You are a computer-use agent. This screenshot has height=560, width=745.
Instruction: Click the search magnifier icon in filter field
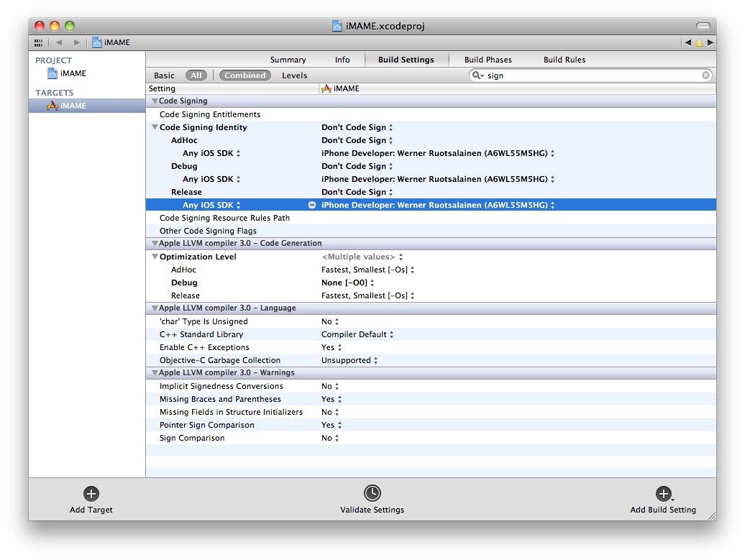pyautogui.click(x=477, y=75)
